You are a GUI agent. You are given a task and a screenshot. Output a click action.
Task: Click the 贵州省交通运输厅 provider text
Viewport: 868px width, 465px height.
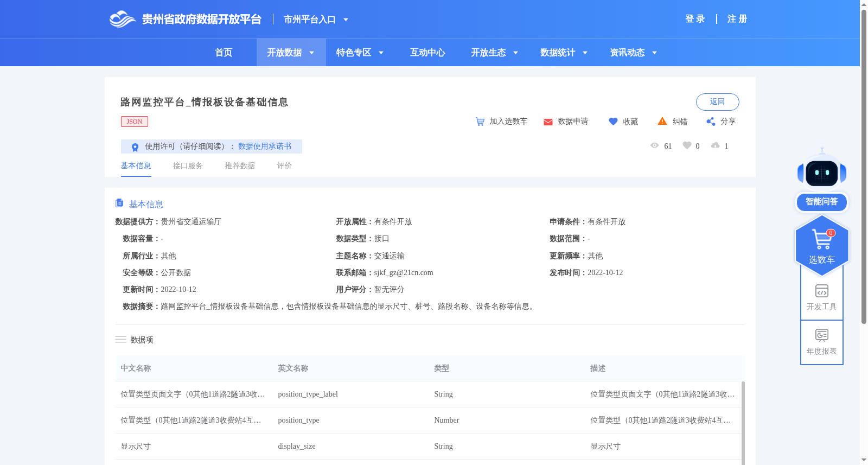(x=191, y=222)
